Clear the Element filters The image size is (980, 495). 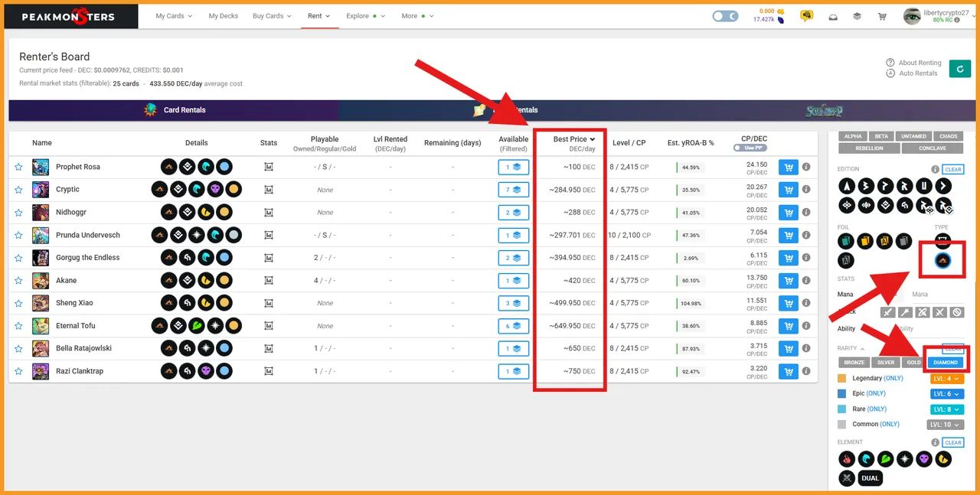[x=952, y=443]
